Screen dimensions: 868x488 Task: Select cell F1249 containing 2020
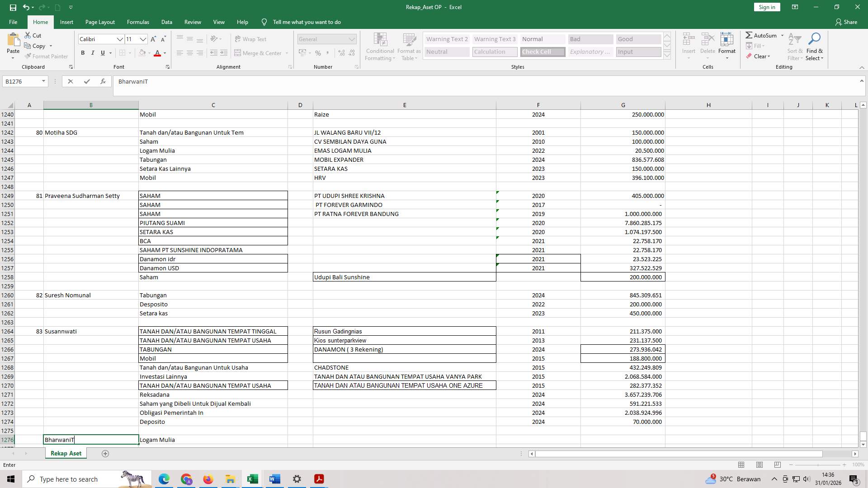coord(538,196)
